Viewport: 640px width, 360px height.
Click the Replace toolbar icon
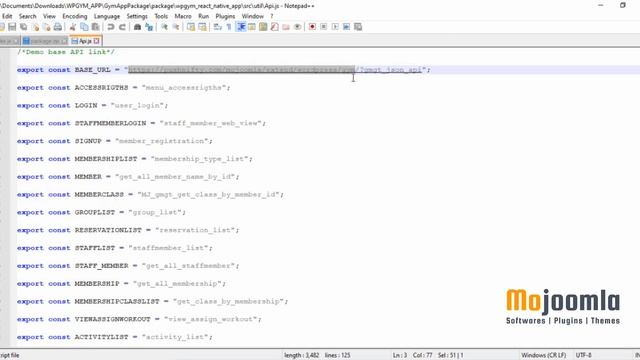pos(149,27)
